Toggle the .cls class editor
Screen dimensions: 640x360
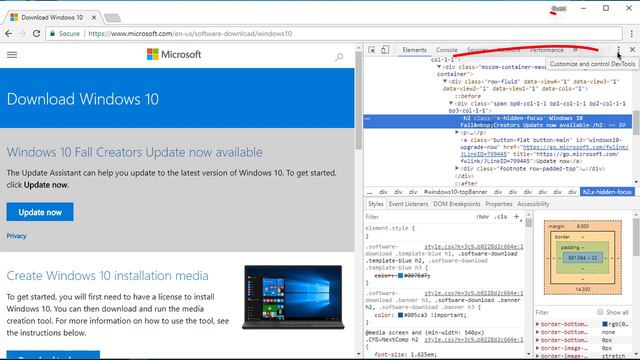[500, 217]
